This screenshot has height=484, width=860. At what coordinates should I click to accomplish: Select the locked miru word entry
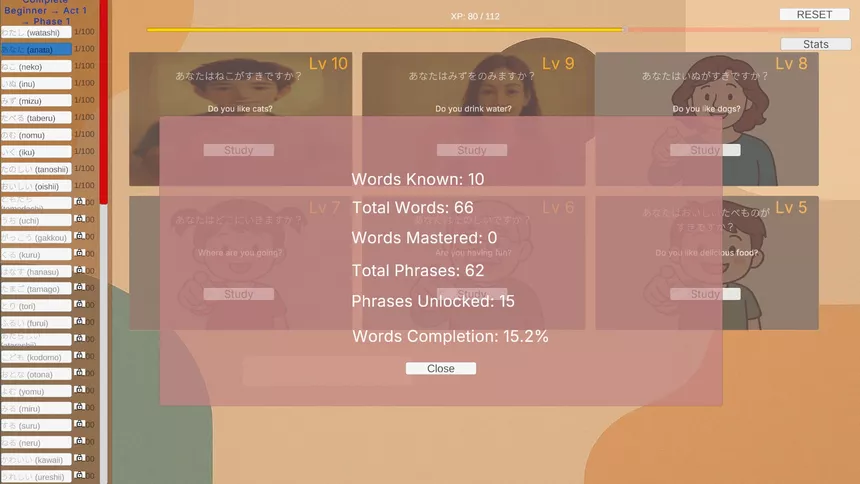point(36,408)
